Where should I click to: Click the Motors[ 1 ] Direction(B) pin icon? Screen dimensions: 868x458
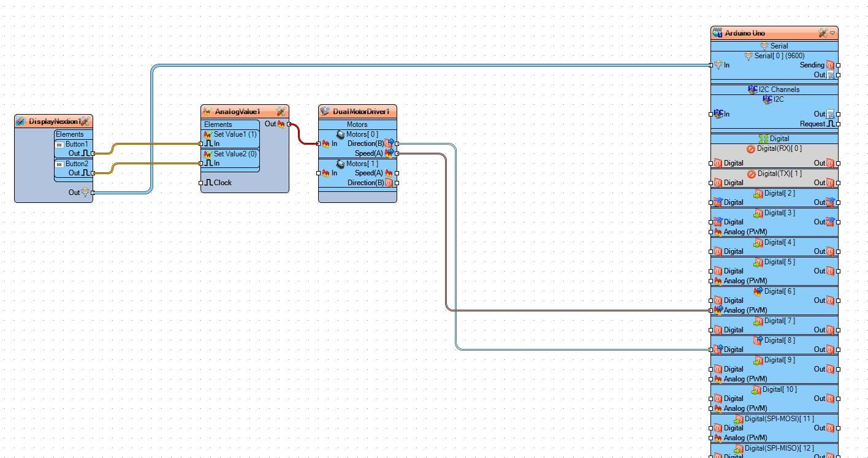tap(389, 183)
